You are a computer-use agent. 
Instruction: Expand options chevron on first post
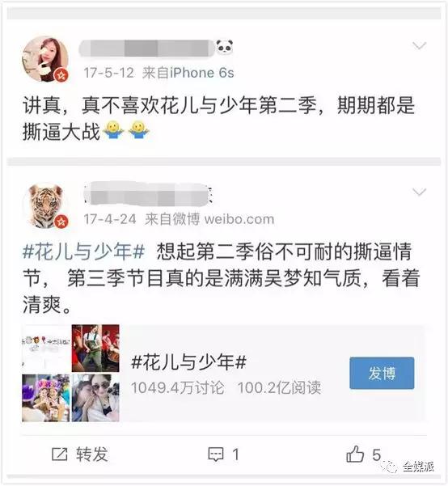[x=419, y=46]
